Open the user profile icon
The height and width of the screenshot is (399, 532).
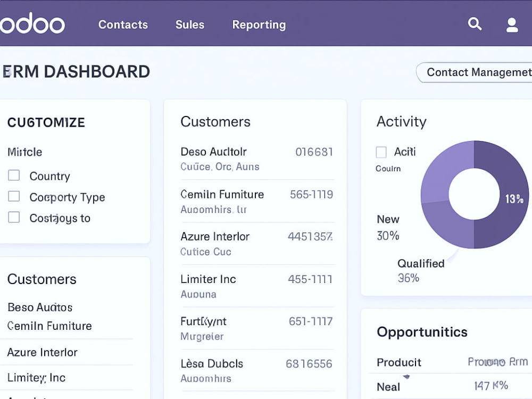click(x=512, y=25)
